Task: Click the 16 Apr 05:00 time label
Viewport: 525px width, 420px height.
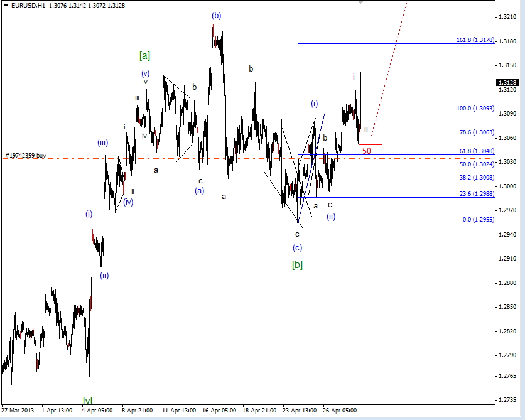Action: click(219, 411)
